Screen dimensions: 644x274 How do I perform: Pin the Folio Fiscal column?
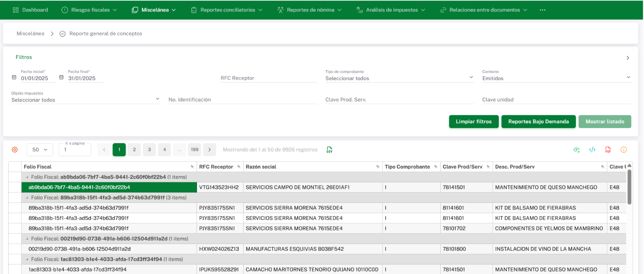[x=192, y=167]
